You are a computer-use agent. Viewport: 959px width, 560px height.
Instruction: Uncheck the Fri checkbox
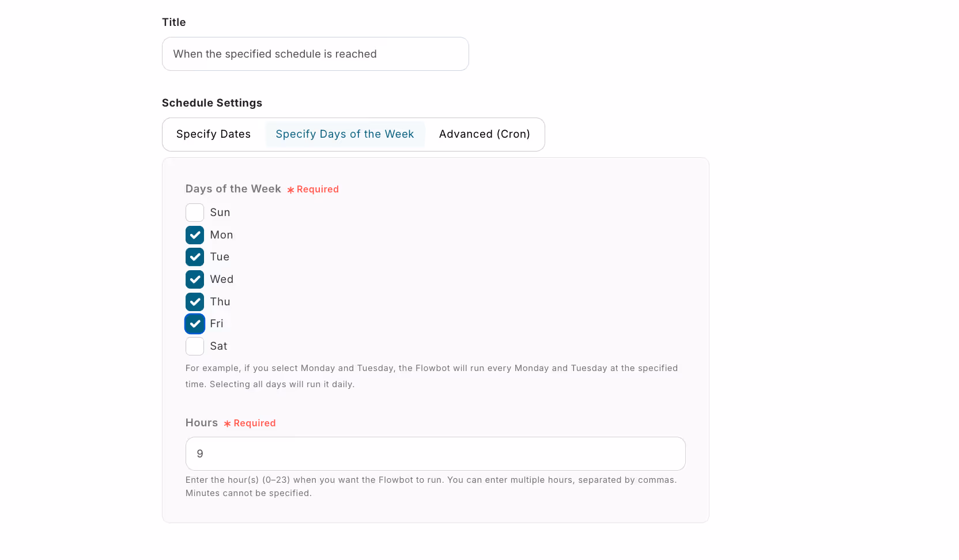tap(195, 324)
